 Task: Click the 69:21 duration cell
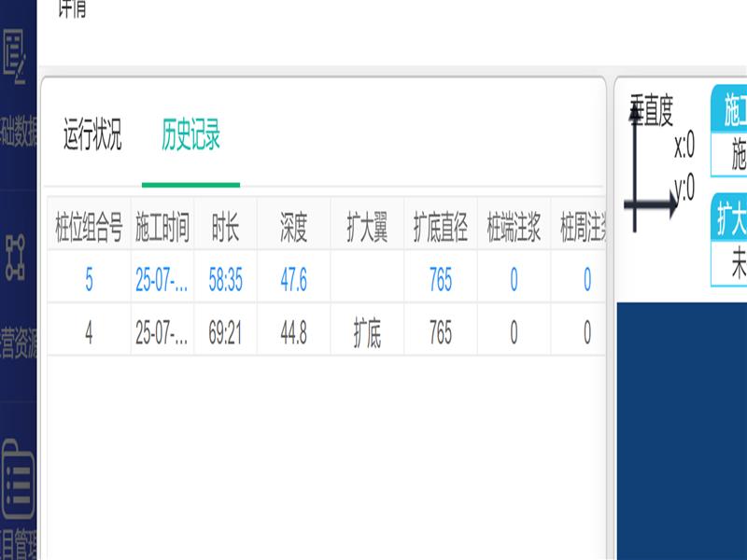pyautogui.click(x=225, y=334)
